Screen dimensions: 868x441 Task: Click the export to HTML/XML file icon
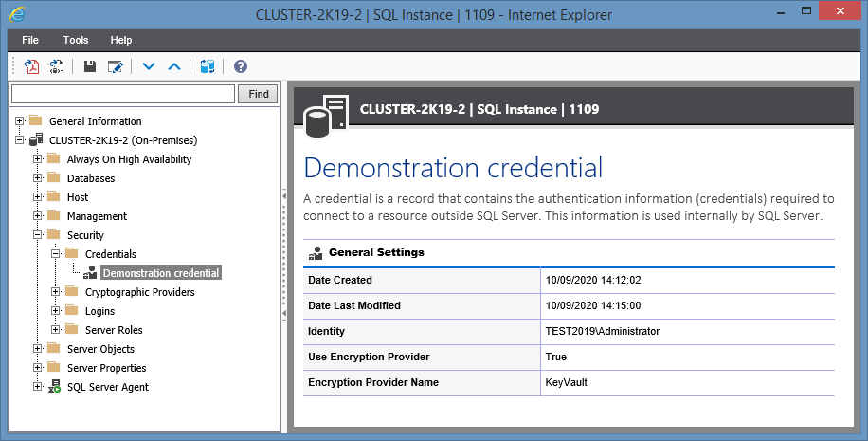57,66
